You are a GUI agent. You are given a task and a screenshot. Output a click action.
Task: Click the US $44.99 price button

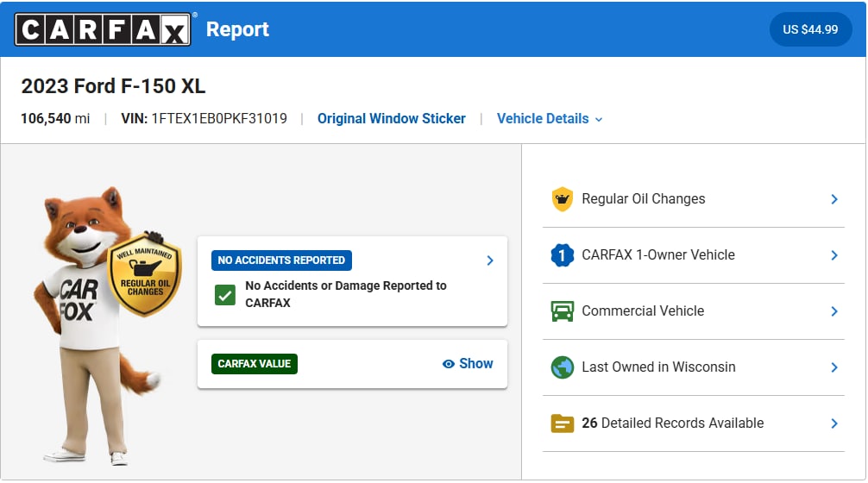810,29
